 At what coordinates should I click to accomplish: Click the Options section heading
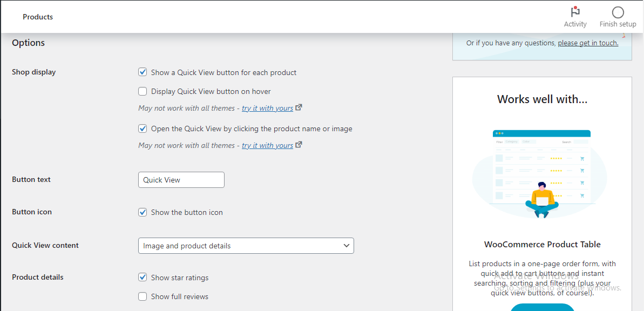coord(28,43)
